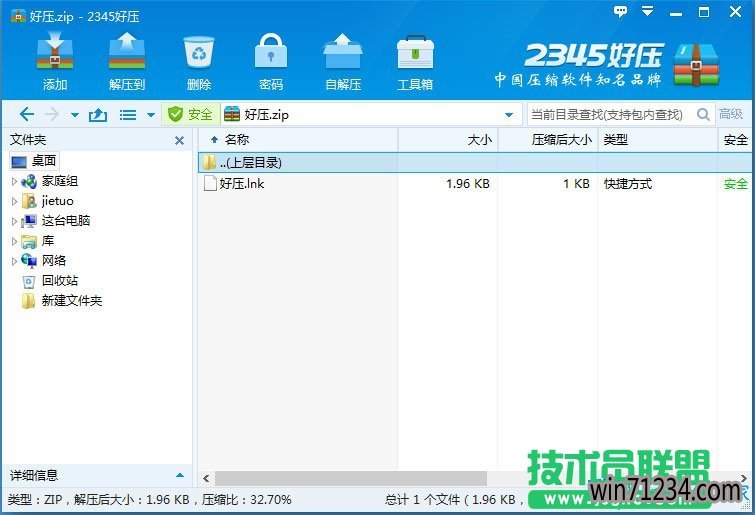755x515 pixels.
Task: Collapse the 详细信息 details panel arrow
Action: [x=180, y=476]
